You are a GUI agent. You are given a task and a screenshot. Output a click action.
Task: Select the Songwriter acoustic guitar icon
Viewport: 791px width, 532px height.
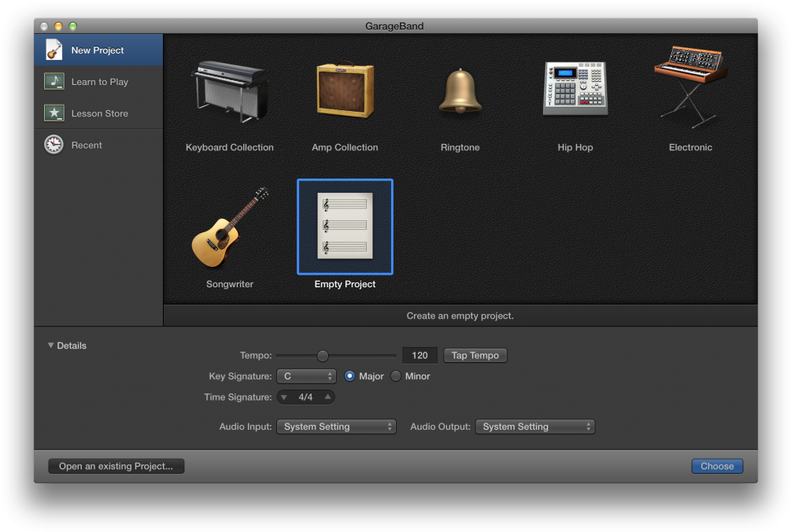tap(230, 227)
